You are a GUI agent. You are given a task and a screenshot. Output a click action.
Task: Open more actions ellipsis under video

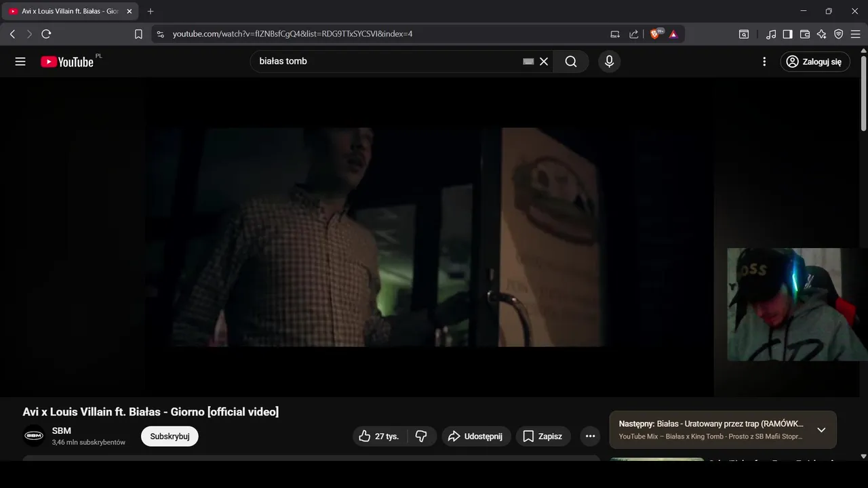coord(590,436)
